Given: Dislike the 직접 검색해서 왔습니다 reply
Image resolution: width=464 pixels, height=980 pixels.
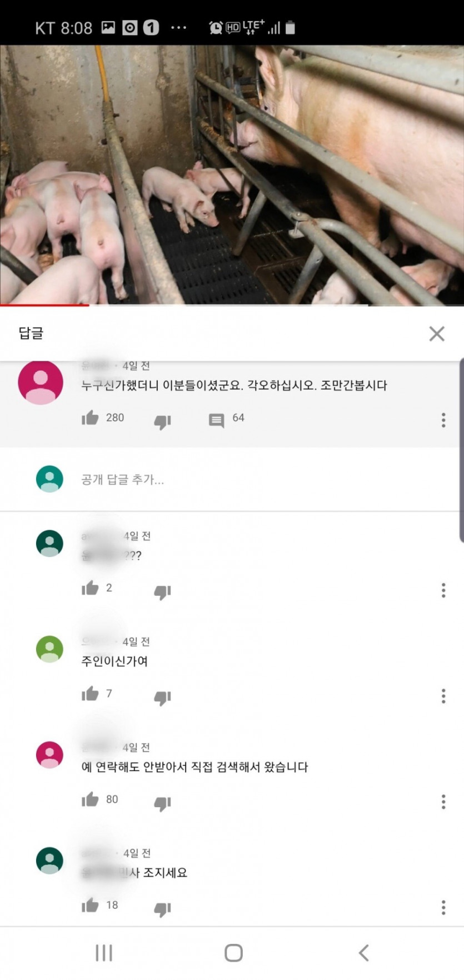Looking at the screenshot, I should pyautogui.click(x=162, y=803).
